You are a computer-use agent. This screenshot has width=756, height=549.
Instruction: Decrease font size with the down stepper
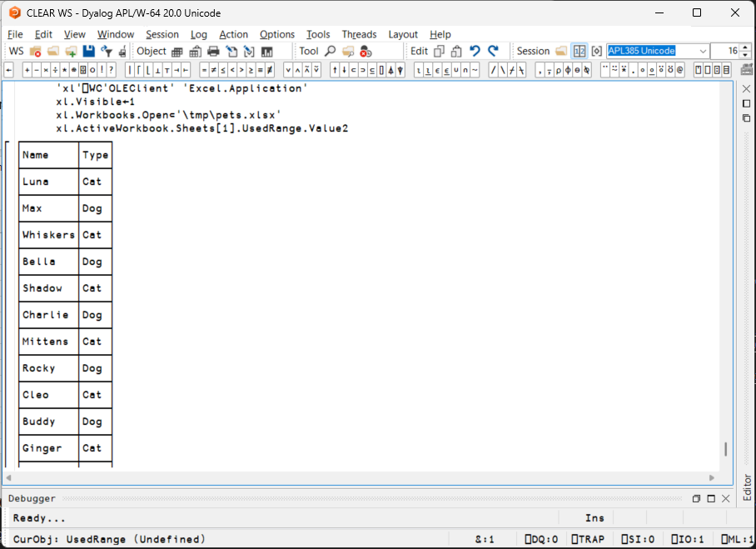click(x=745, y=54)
